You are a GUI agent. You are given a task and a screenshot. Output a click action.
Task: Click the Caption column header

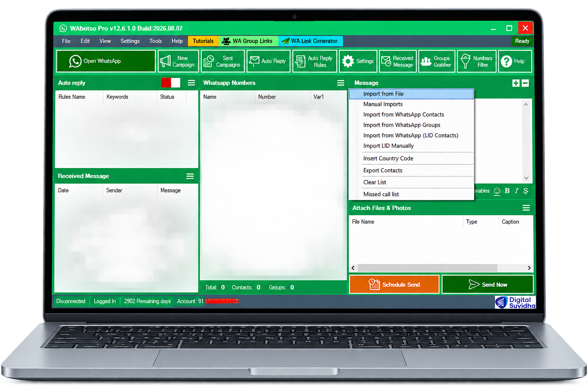coord(515,222)
